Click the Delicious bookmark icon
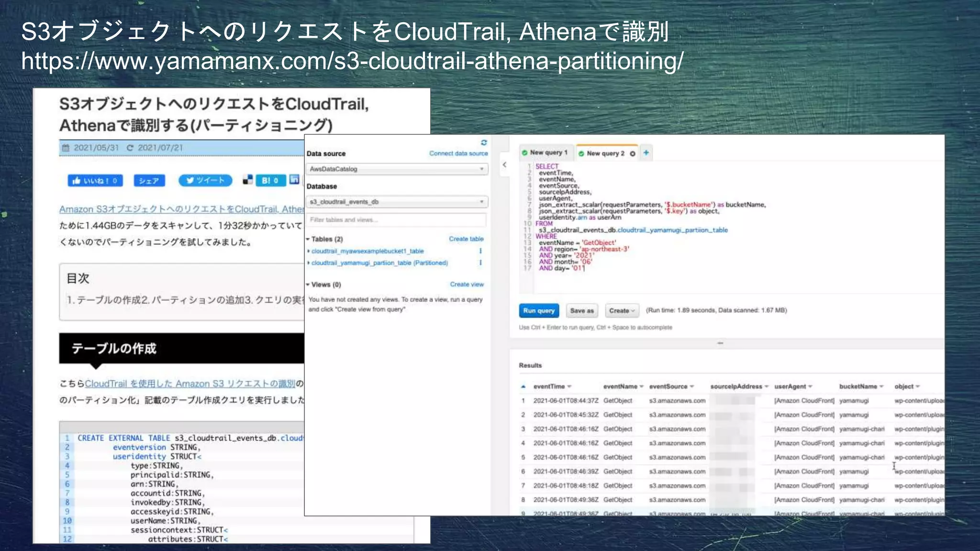Image resolution: width=980 pixels, height=551 pixels. tap(247, 180)
